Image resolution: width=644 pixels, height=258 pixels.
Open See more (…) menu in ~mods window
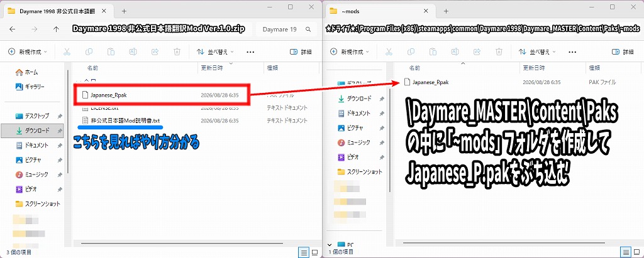click(x=572, y=52)
